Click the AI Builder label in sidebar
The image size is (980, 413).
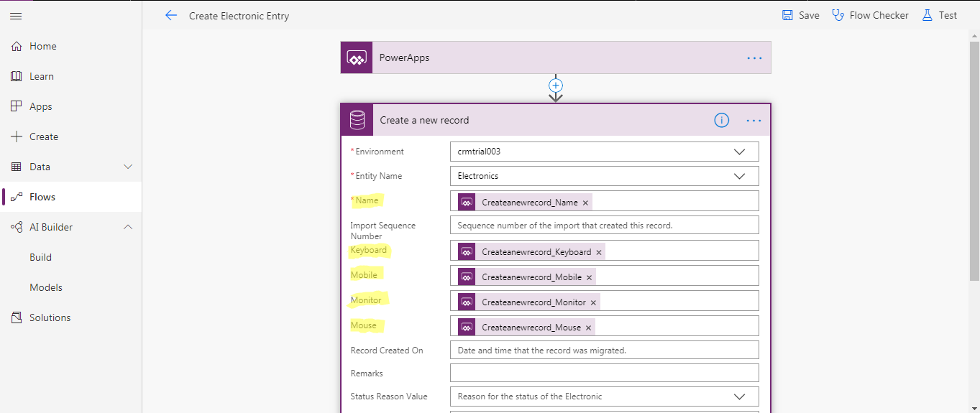tap(51, 227)
